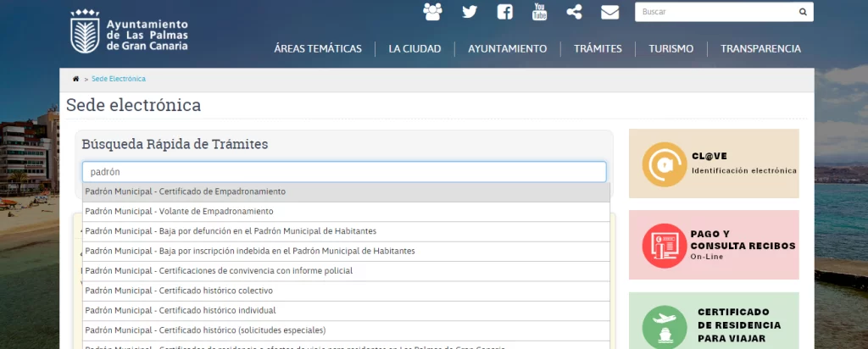
Task: Open the AYUNTAMIENTO menu
Action: pyautogui.click(x=508, y=48)
